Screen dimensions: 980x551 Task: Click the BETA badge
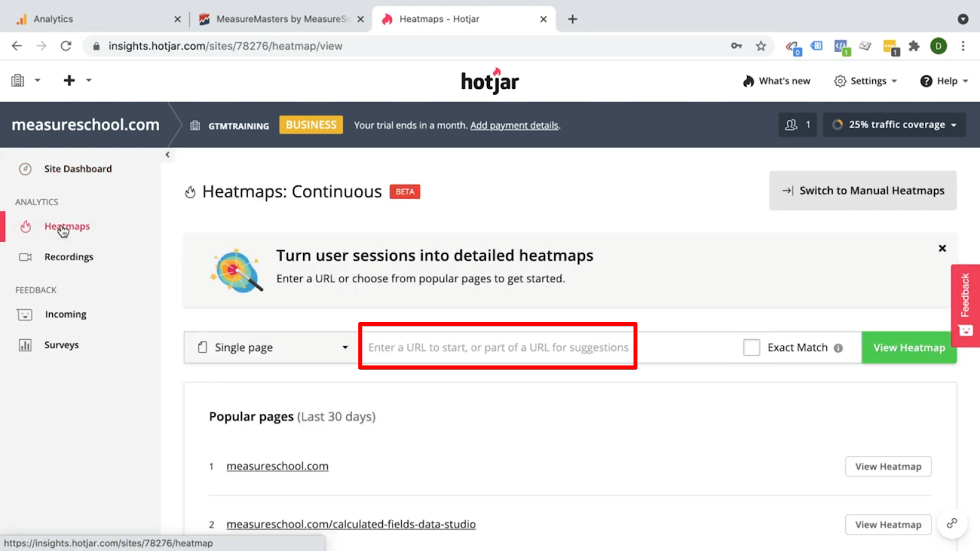pos(405,192)
